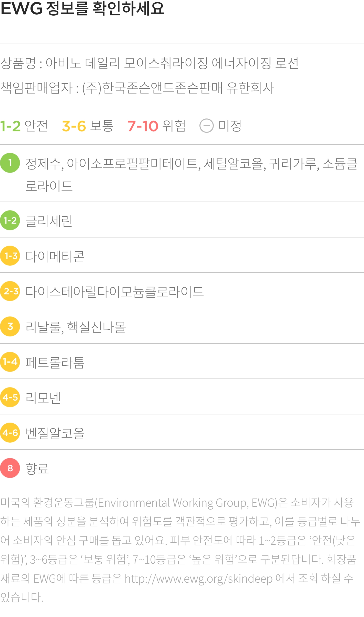
Task: Open the 벤질알코올 ingredient row
Action: (182, 432)
